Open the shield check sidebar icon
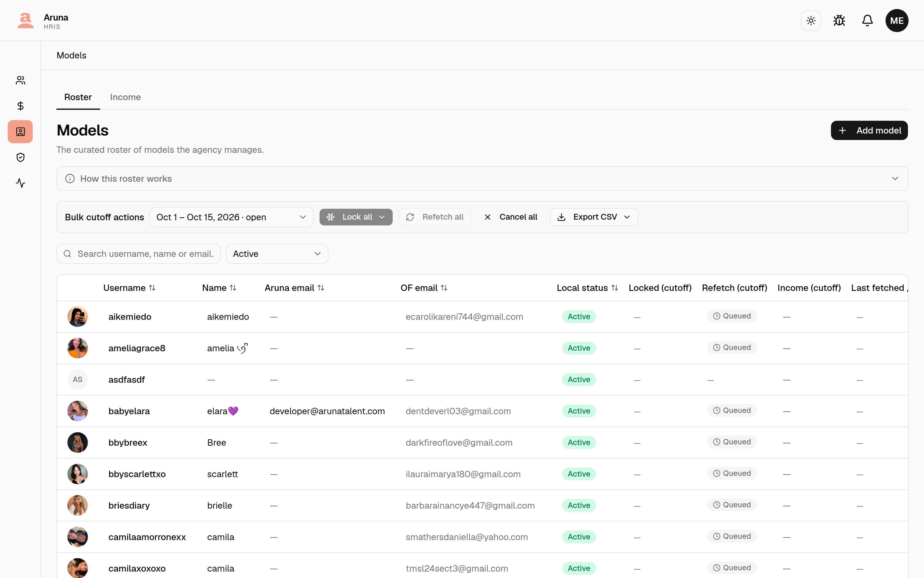This screenshot has height=578, width=924. pos(20,157)
